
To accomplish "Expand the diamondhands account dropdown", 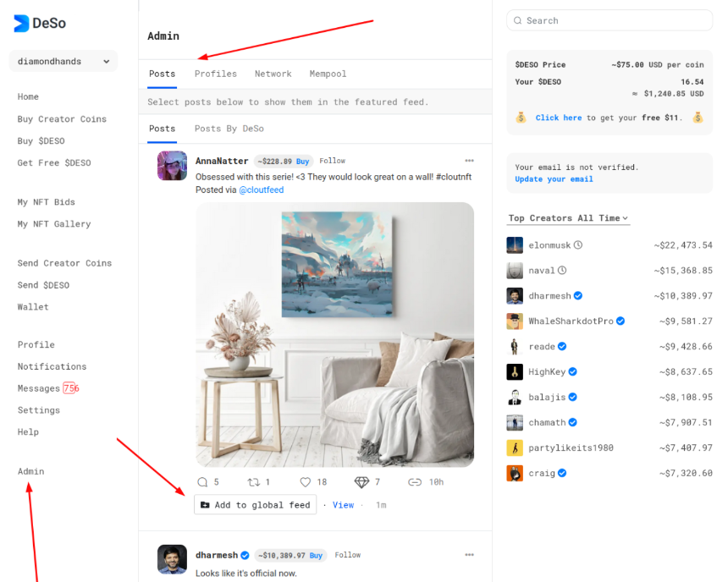I will [63, 61].
